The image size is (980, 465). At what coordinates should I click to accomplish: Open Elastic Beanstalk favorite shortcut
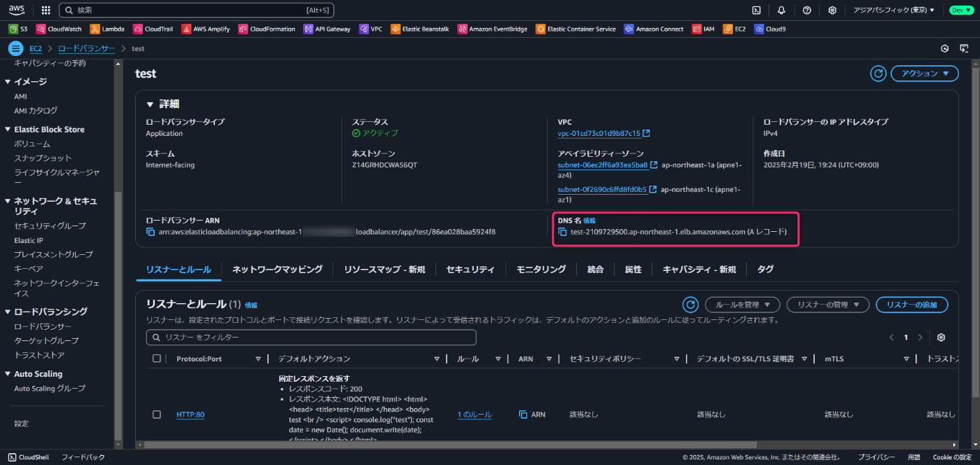point(421,29)
